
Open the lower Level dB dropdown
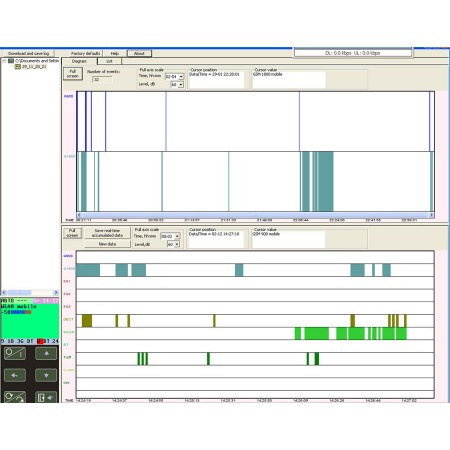(x=177, y=244)
